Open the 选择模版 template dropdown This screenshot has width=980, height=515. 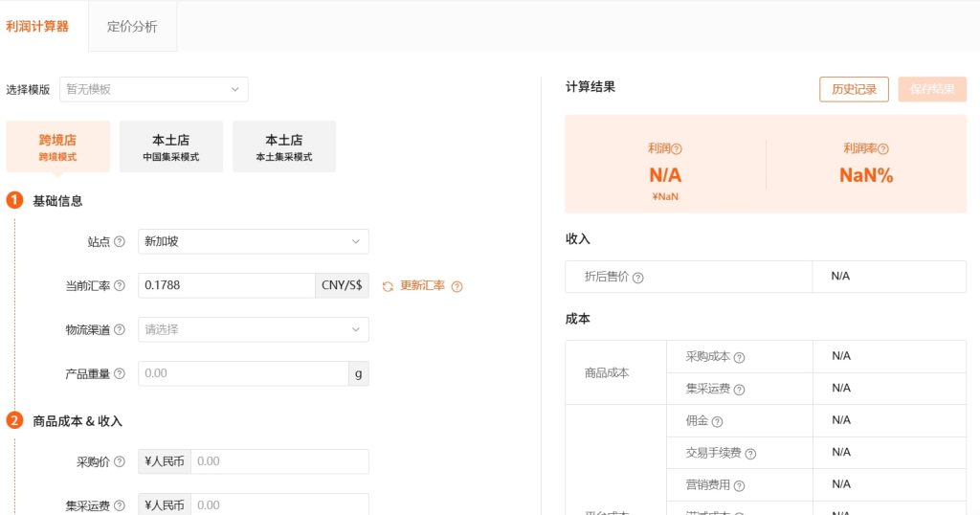coord(153,89)
